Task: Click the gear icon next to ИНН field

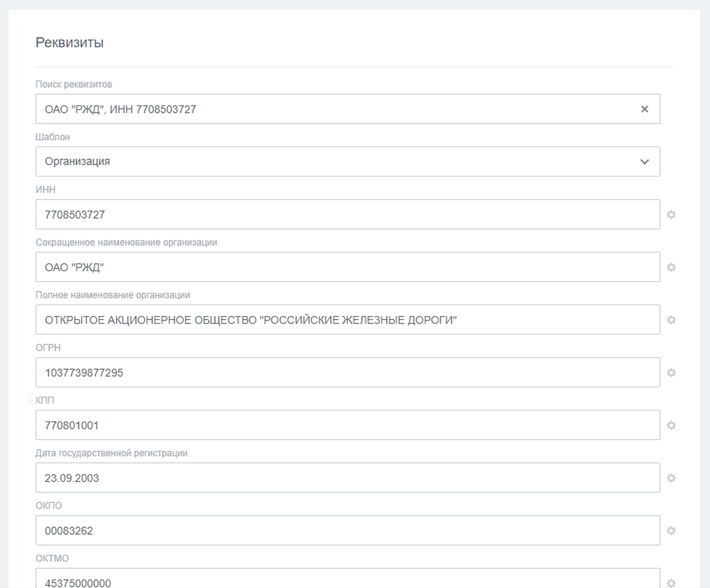Action: [671, 214]
